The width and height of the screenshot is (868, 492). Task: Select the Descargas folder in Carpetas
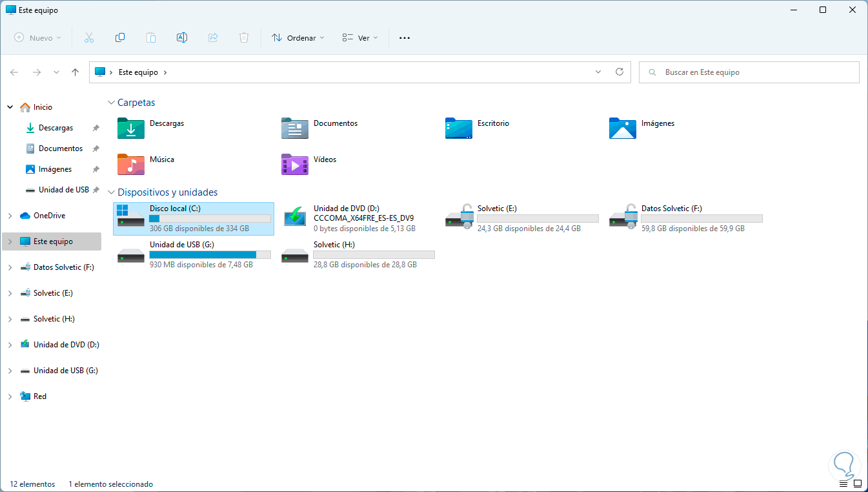click(152, 128)
